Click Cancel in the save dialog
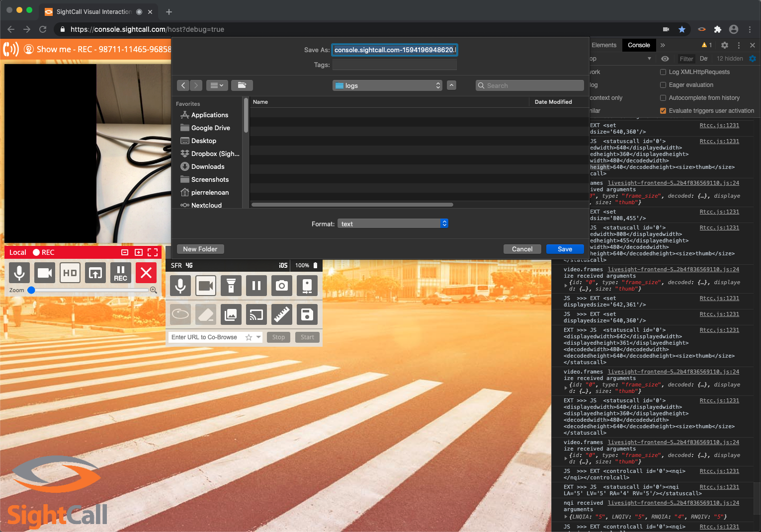This screenshot has width=761, height=532. click(522, 249)
